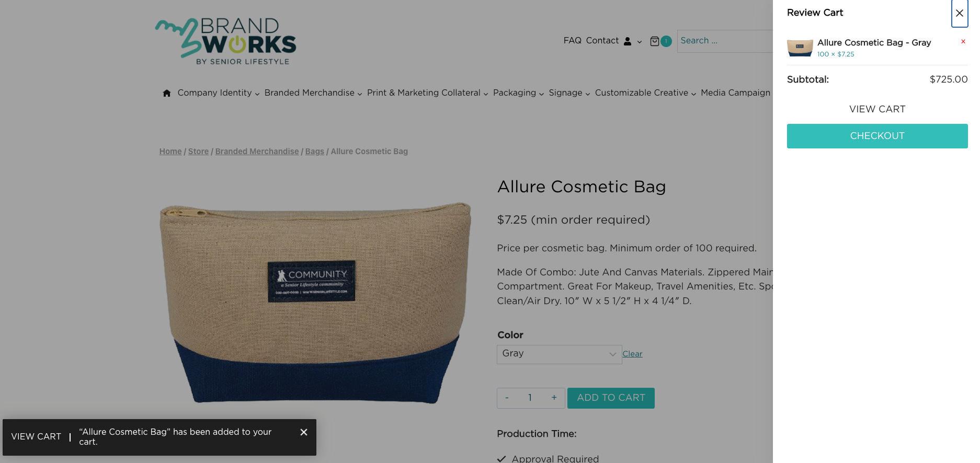This screenshot has height=463, width=980.
Task: Open the user account icon
Action: tap(628, 41)
